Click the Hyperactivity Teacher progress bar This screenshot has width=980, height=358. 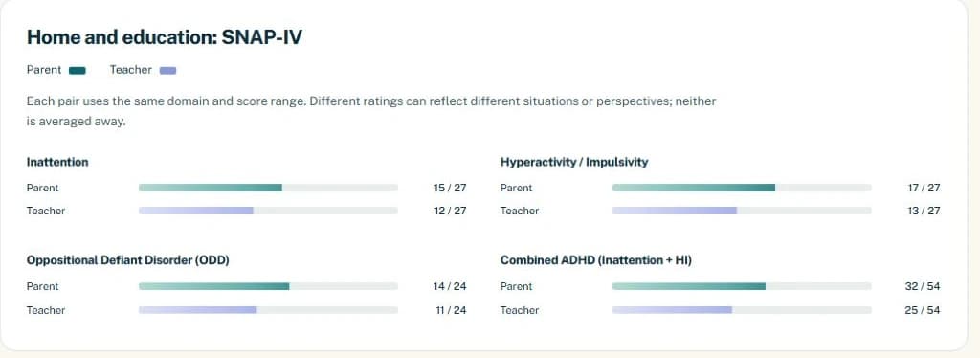742,211
